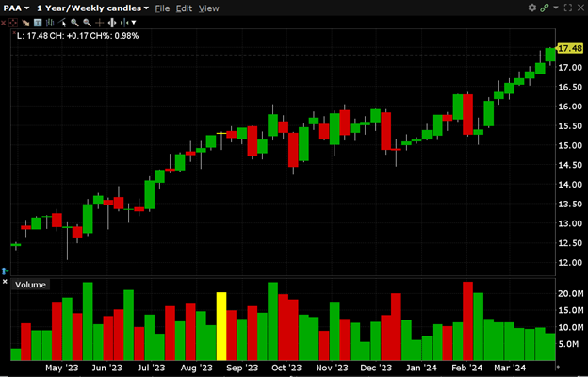Click the compress time axis icon

tap(124, 23)
